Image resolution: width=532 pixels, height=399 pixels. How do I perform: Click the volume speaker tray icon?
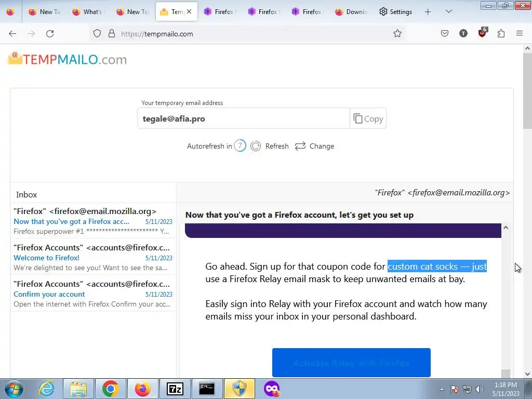[480, 389]
